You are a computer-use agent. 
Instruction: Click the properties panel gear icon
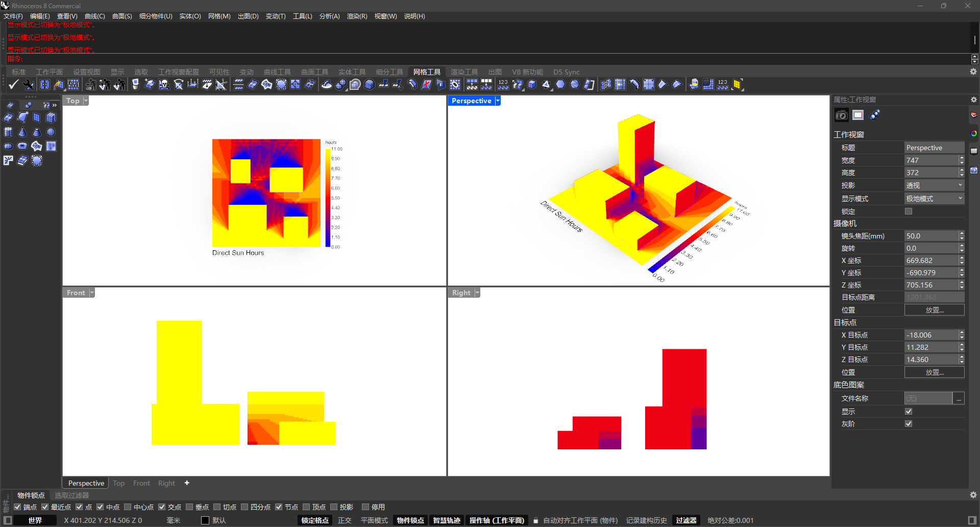(x=973, y=100)
